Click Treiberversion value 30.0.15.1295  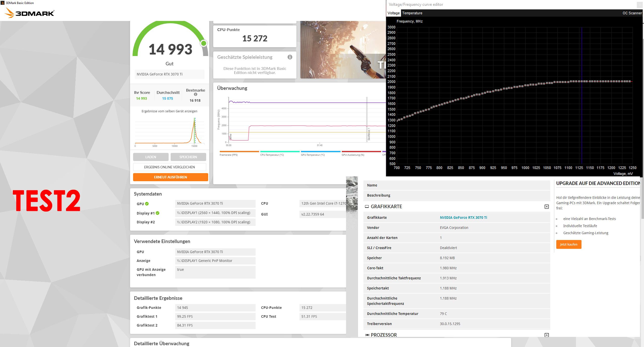click(x=450, y=324)
